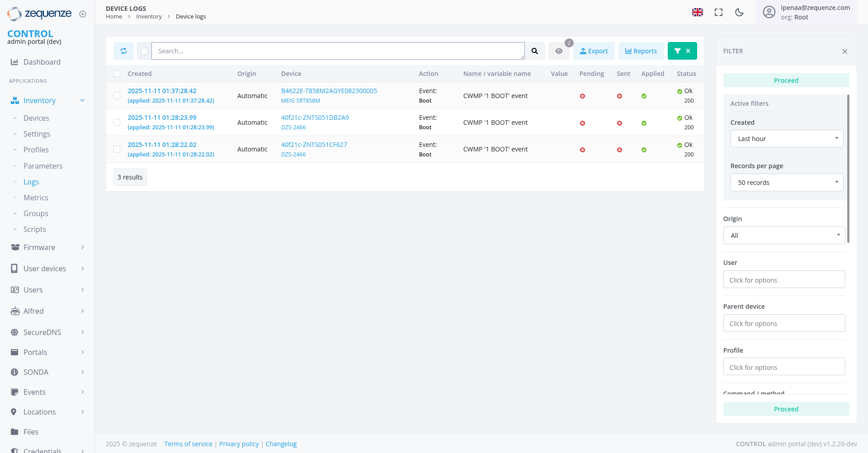This screenshot has height=453, width=868.
Task: Click the Files folder icon
Action: pos(14,432)
